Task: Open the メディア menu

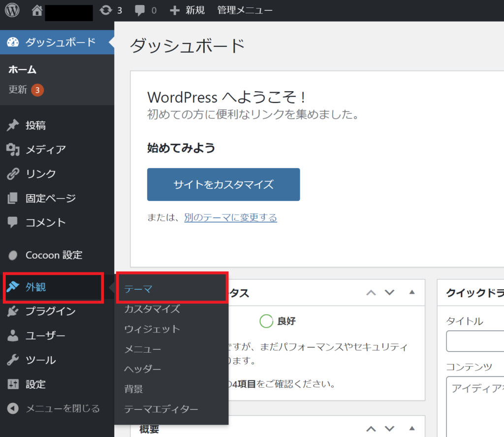Action: coord(57,150)
